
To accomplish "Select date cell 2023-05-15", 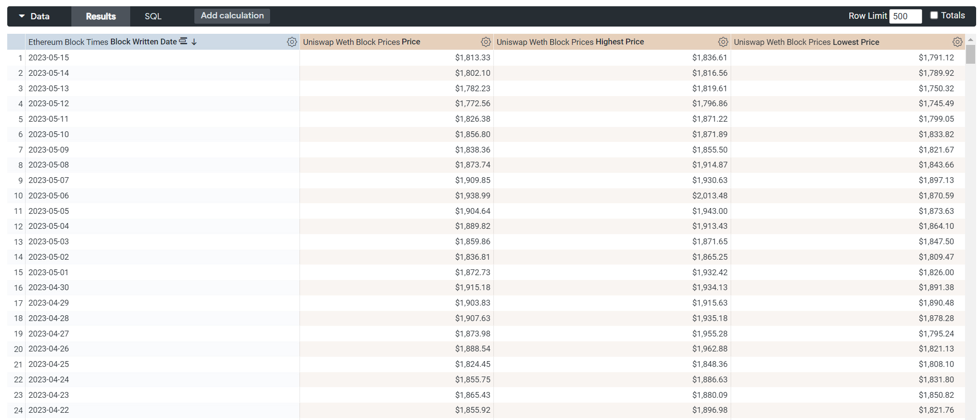I will tap(49, 57).
